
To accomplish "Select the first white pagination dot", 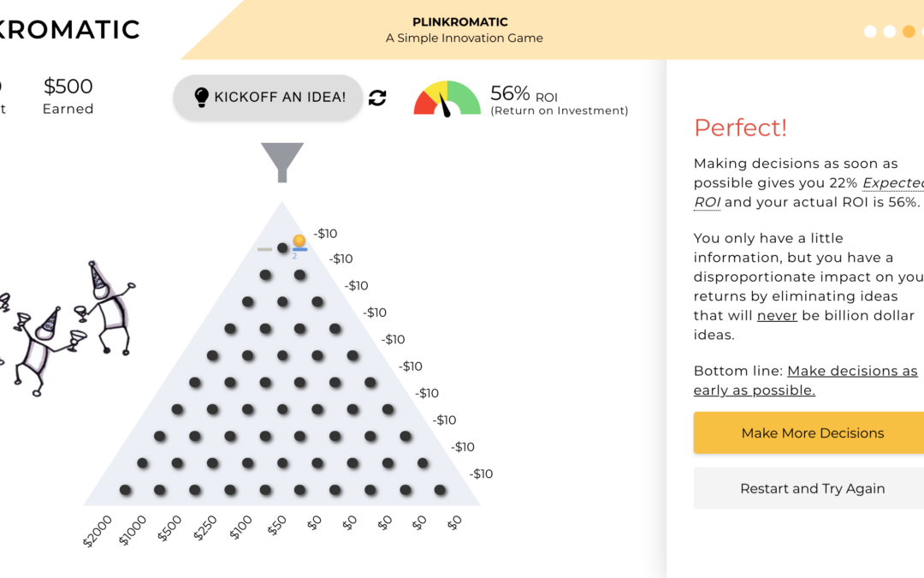I will point(870,32).
